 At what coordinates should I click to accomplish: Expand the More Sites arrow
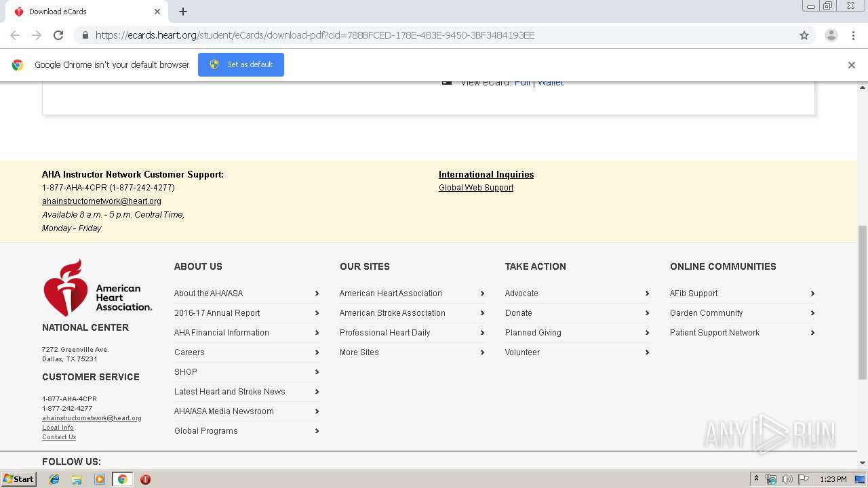tap(482, 352)
